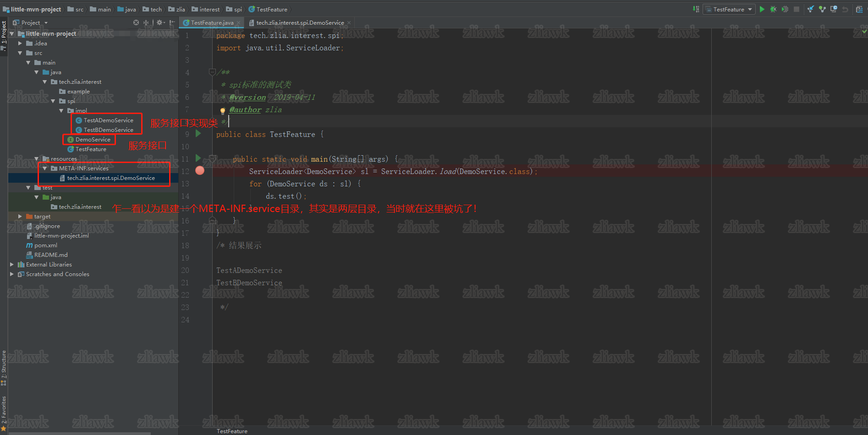Viewport: 868px width, 435px height.
Task: Toggle the 2: Favorites tool window stripe button
Action: click(4, 413)
